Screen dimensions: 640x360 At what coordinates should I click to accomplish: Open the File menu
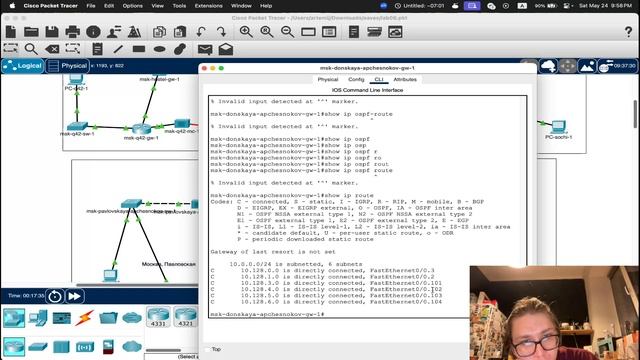(x=91, y=6)
